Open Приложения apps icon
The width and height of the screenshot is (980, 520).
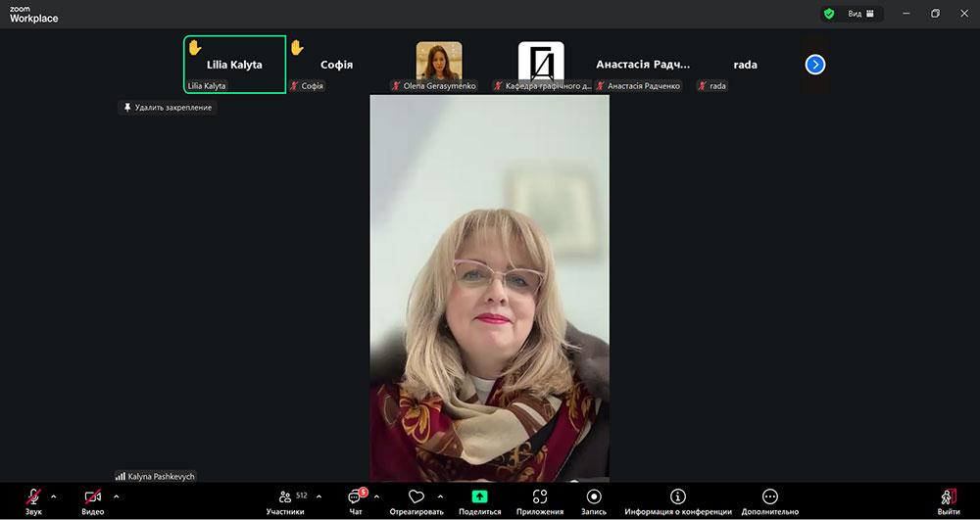[x=540, y=497]
